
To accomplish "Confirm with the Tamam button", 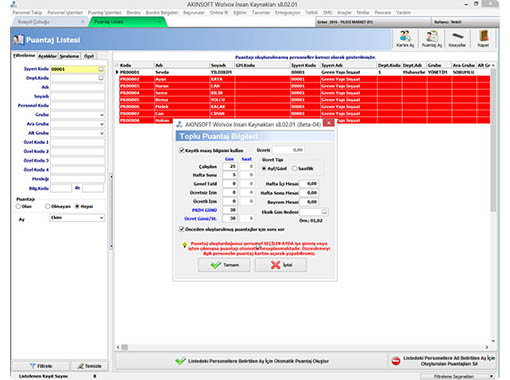I will pos(224,265).
